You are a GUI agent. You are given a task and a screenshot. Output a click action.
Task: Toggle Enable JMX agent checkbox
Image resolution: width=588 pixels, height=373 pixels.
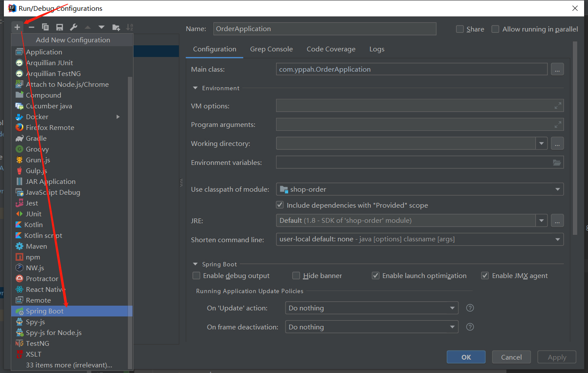click(x=485, y=275)
